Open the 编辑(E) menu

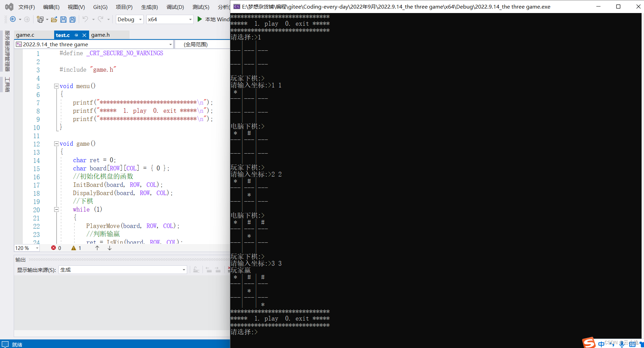coord(51,7)
